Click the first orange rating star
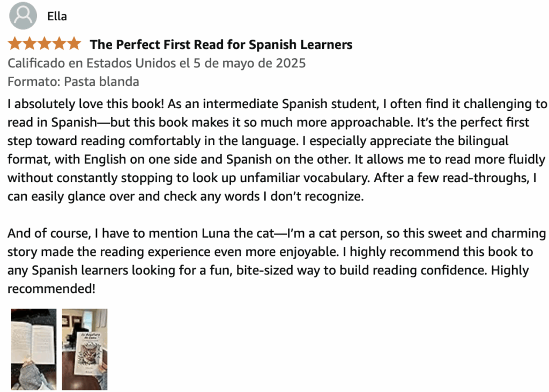The image size is (549, 392). pos(14,44)
